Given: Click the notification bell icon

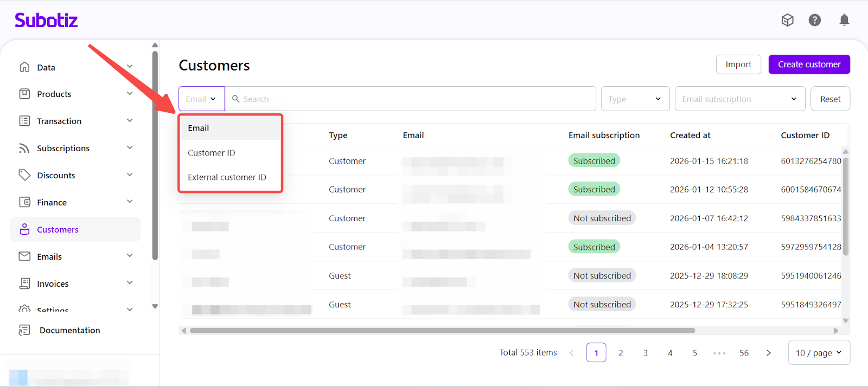Looking at the screenshot, I should click(x=844, y=21).
